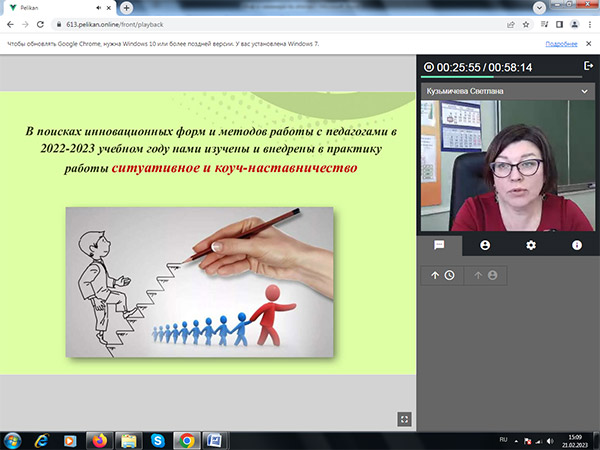Open the network status tray icon
The image size is (600, 450).
(539, 442)
